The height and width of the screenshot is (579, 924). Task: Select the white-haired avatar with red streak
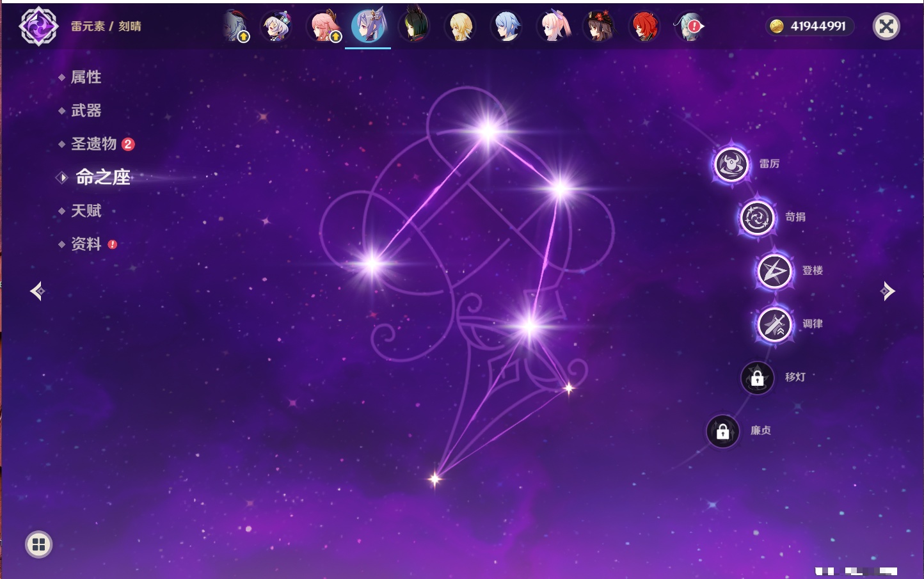(235, 27)
